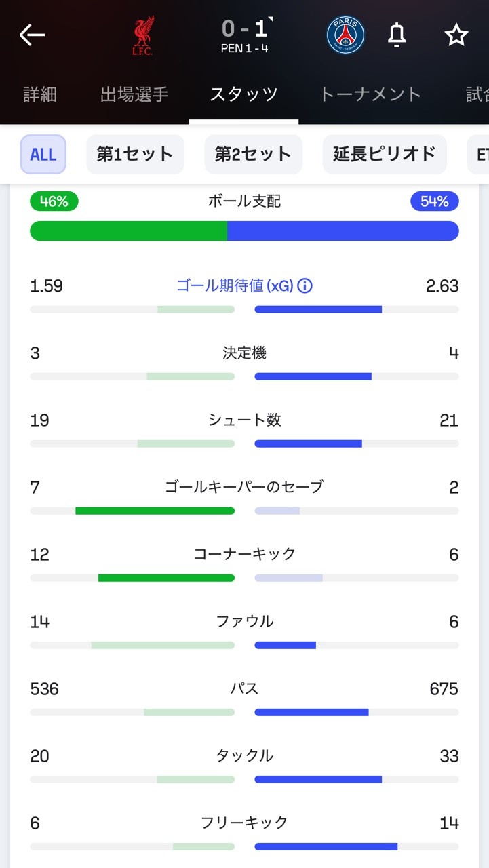Select the スタッツ tab
This screenshot has height=868, width=489.
tap(243, 94)
